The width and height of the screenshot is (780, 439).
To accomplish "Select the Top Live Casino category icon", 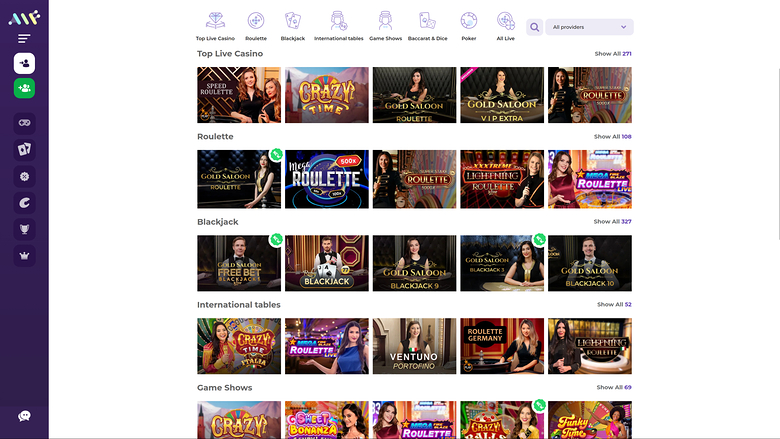I will [x=215, y=26].
